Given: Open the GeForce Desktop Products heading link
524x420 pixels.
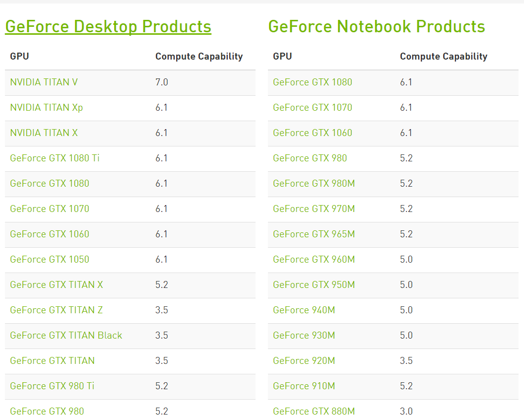Looking at the screenshot, I should (x=108, y=27).
